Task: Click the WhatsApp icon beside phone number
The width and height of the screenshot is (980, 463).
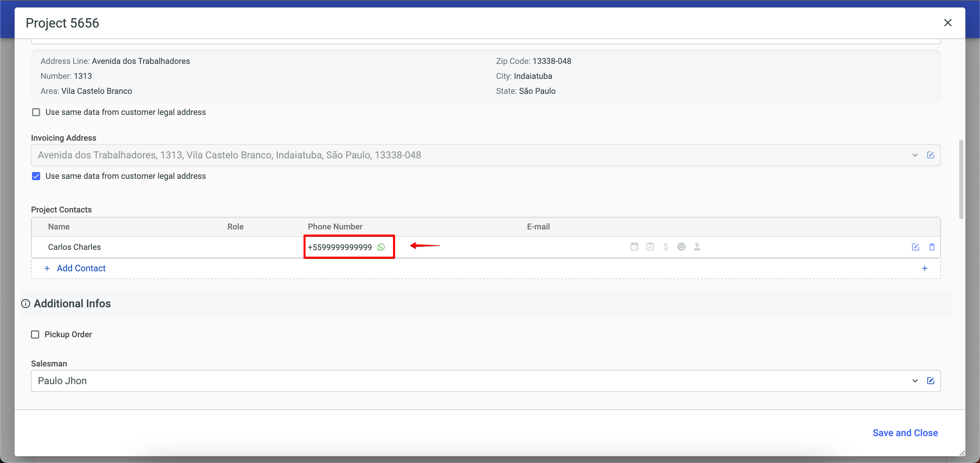Action: click(381, 247)
